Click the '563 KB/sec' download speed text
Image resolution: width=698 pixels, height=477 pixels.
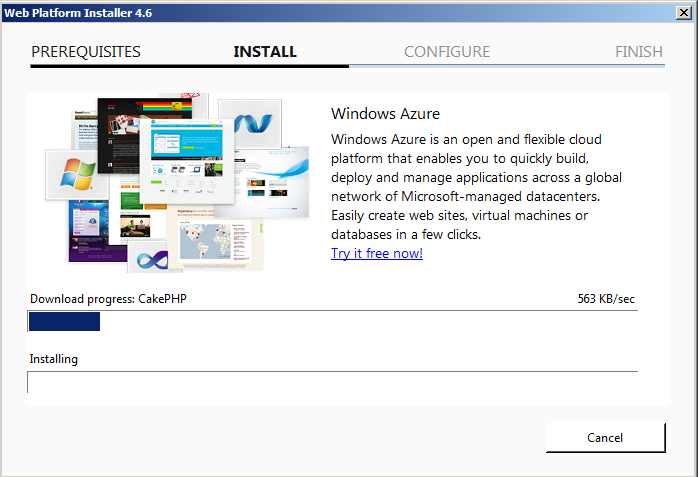coord(606,299)
